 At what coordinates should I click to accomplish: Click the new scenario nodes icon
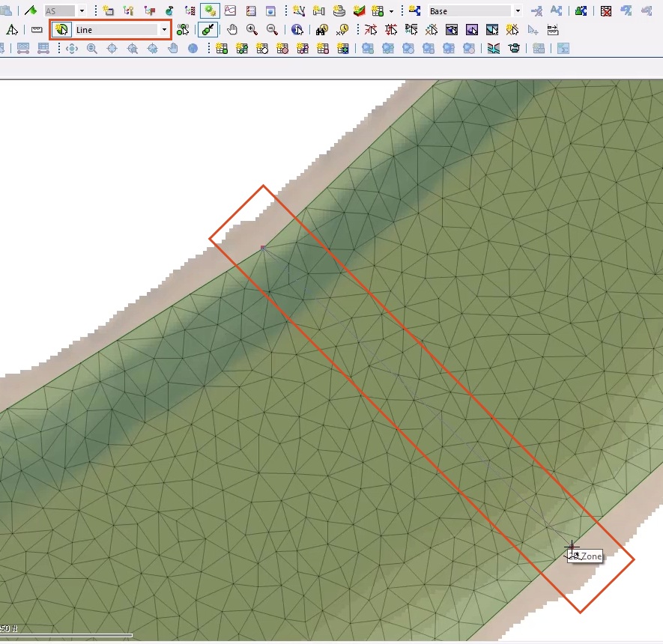[414, 10]
